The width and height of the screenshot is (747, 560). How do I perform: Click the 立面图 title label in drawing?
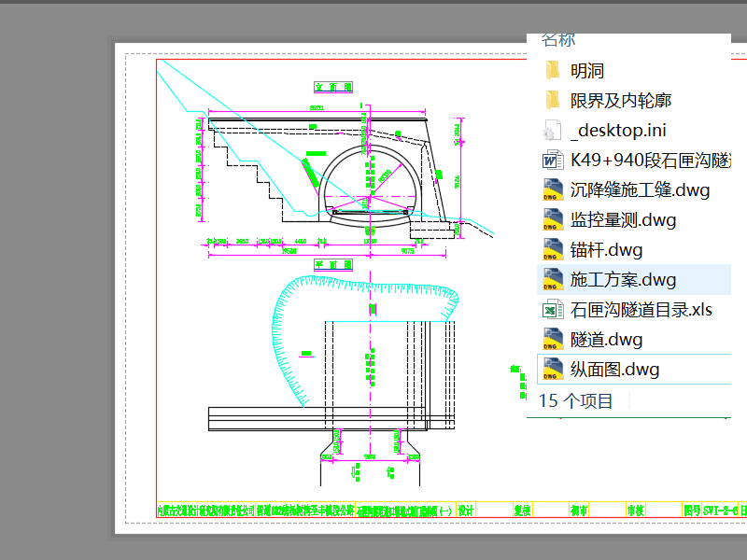click(333, 87)
